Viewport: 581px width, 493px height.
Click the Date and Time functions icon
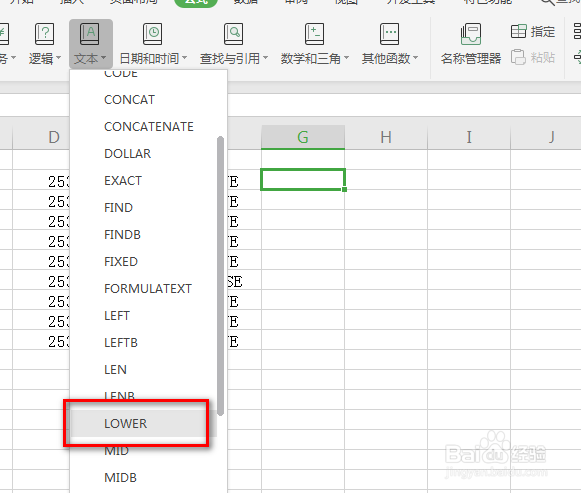click(152, 34)
